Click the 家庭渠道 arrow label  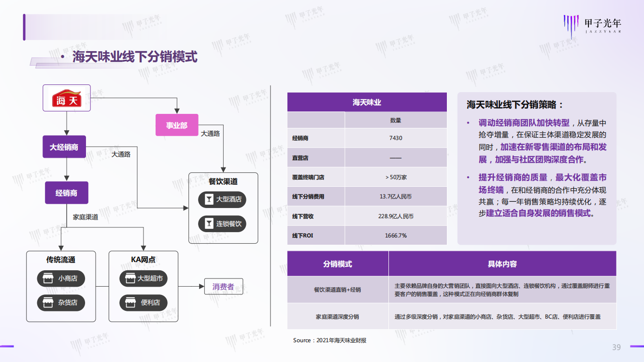(86, 217)
